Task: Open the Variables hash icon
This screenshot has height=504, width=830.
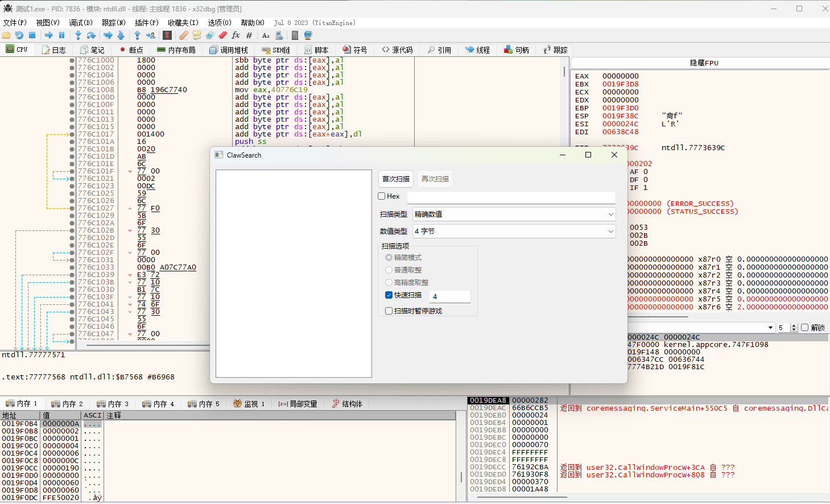Action: [249, 35]
